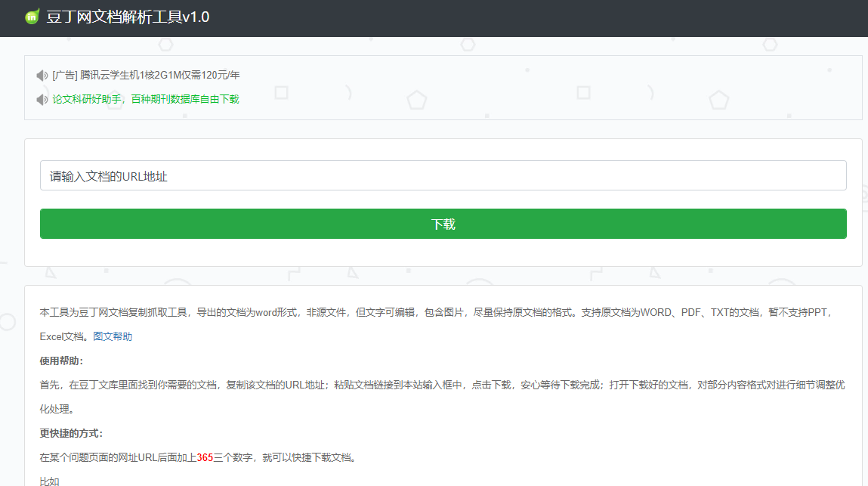
Task: Click the document URL input box
Action: click(443, 175)
